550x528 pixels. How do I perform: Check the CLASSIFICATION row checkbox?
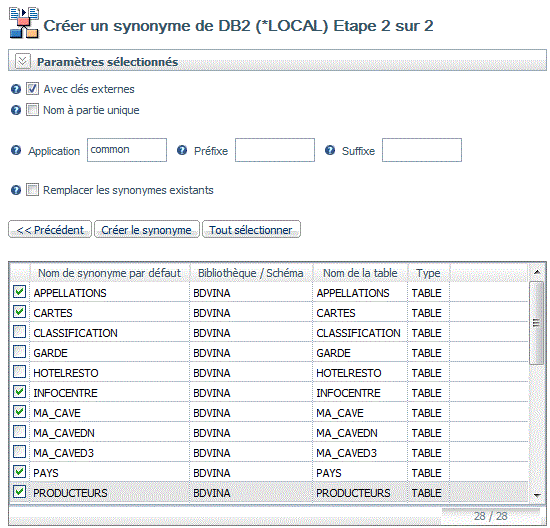coord(19,332)
